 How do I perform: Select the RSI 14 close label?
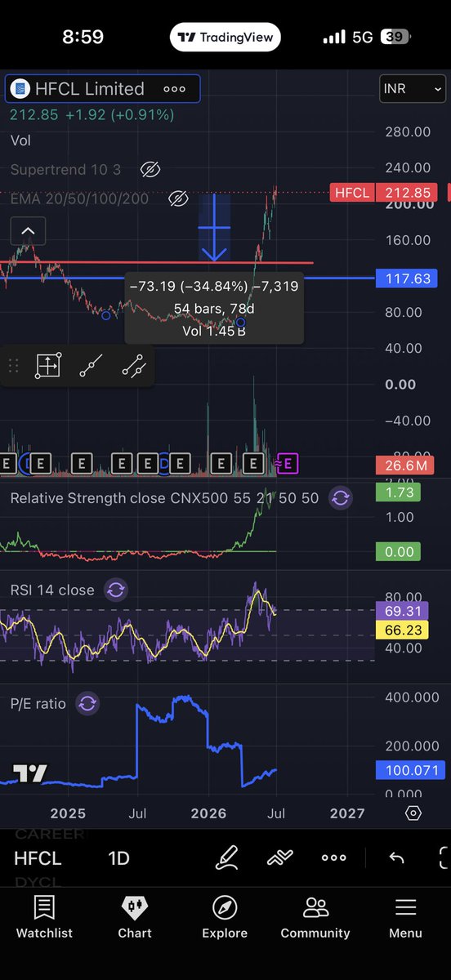52,590
